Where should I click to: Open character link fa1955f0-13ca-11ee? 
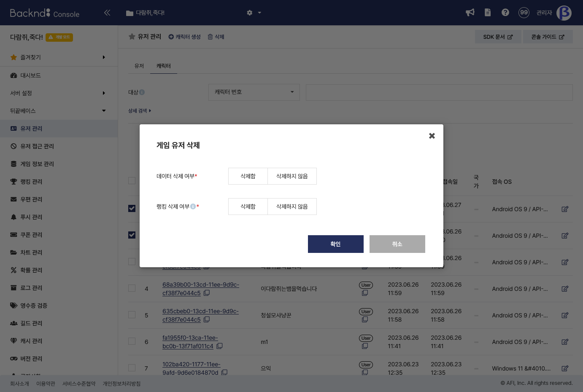(190, 342)
